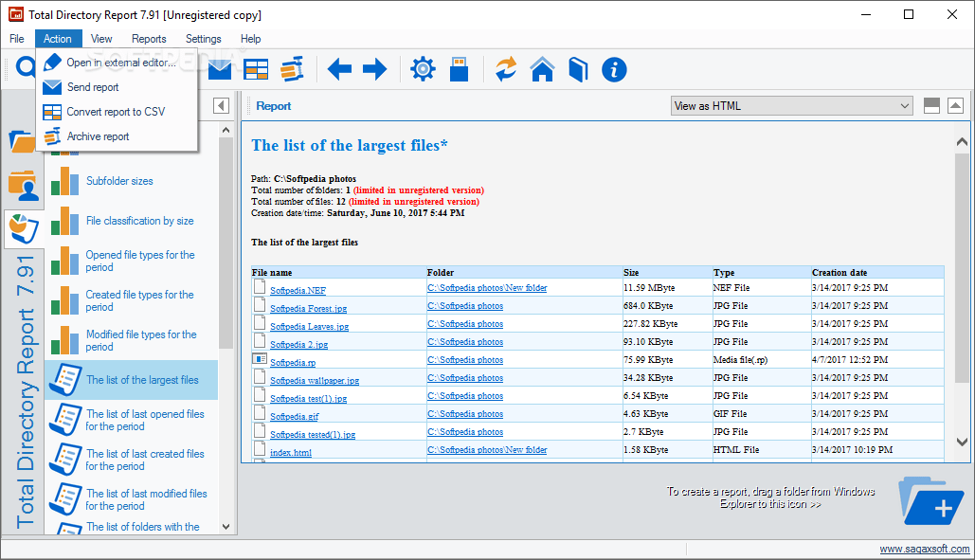Collapse the report list with the left chevron
This screenshot has width=975, height=560.
coord(221,106)
